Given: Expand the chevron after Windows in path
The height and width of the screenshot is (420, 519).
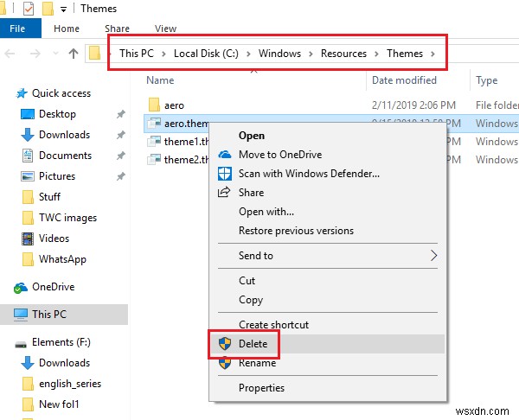Looking at the screenshot, I should pos(311,54).
